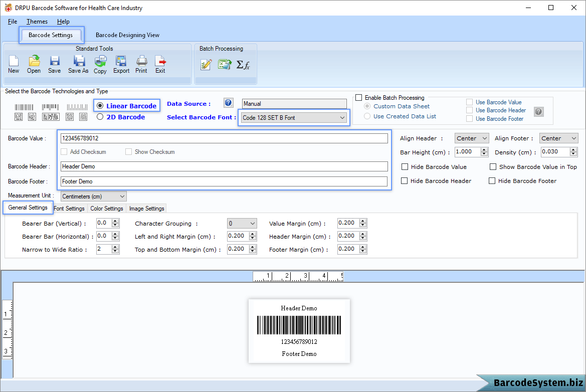Switch to Barcode Designing View tab

tap(127, 35)
